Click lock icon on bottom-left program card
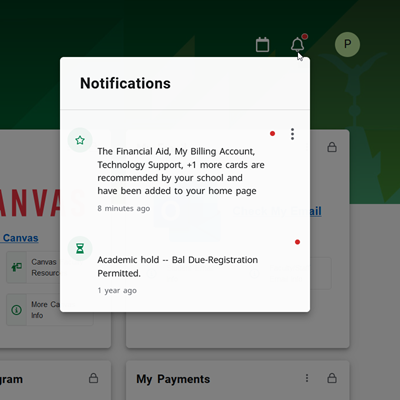The height and width of the screenshot is (400, 400). coord(93,378)
